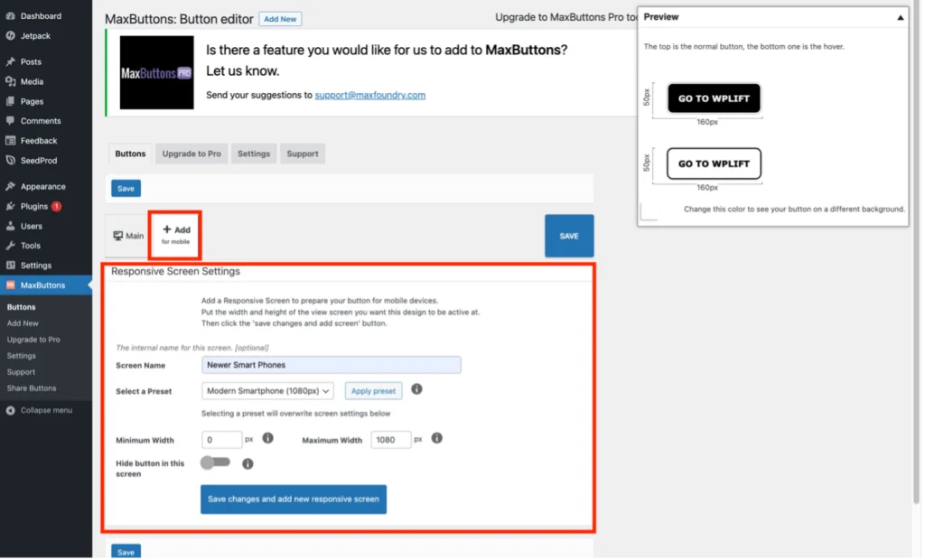Click the Plugins icon in sidebar
The width and height of the screenshot is (925, 560).
[x=11, y=207]
